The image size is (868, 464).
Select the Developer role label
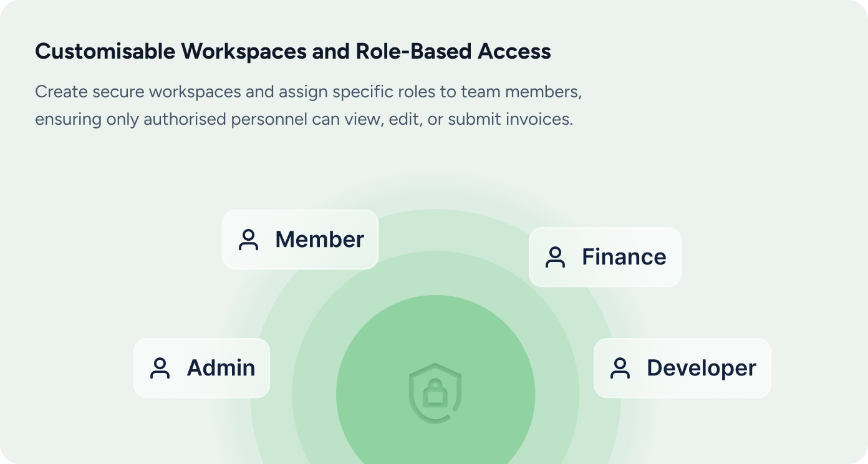coord(701,368)
